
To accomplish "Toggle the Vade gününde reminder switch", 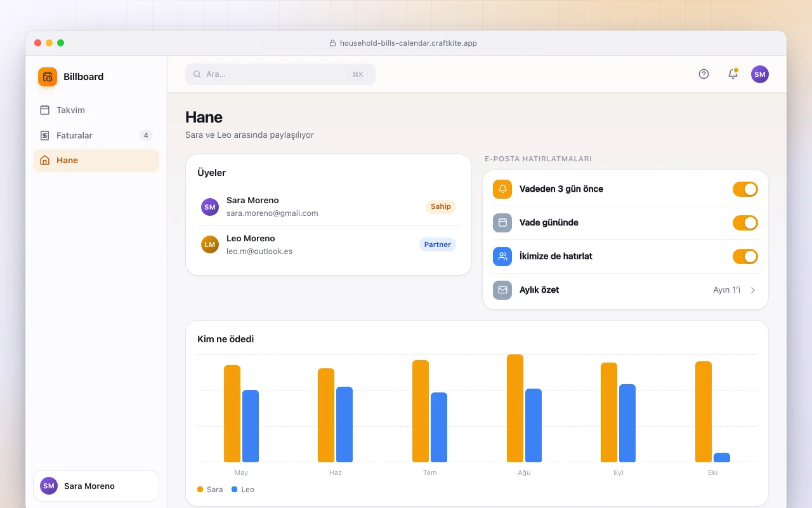I will click(x=745, y=223).
